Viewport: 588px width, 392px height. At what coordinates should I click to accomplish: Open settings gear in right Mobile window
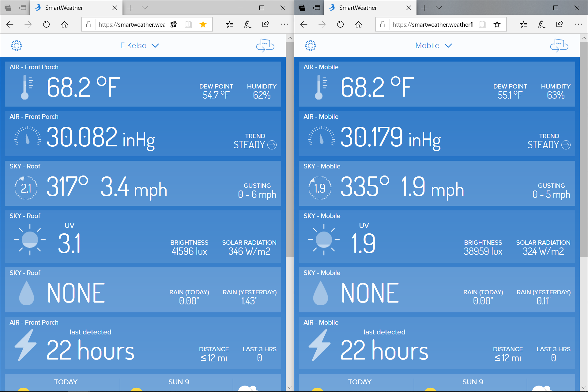click(311, 46)
